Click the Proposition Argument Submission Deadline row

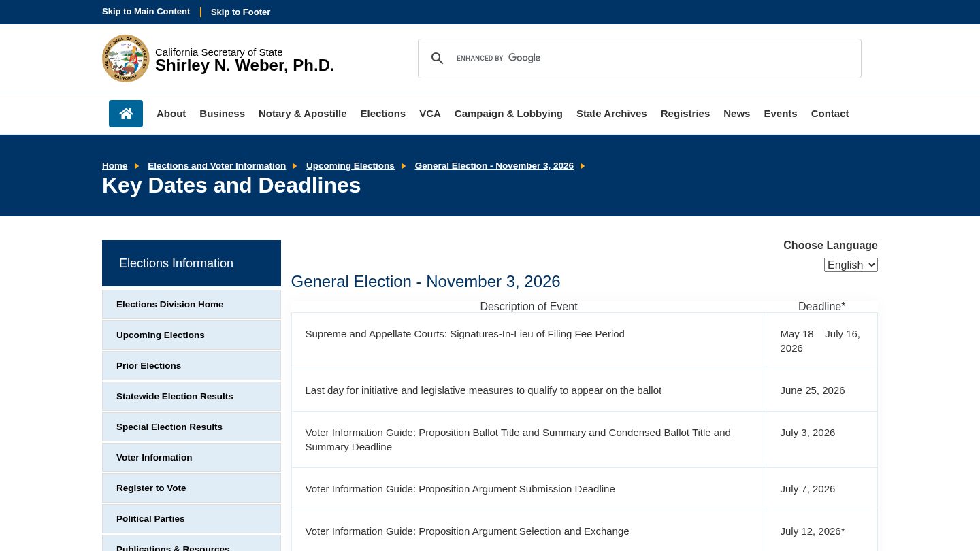click(x=584, y=489)
